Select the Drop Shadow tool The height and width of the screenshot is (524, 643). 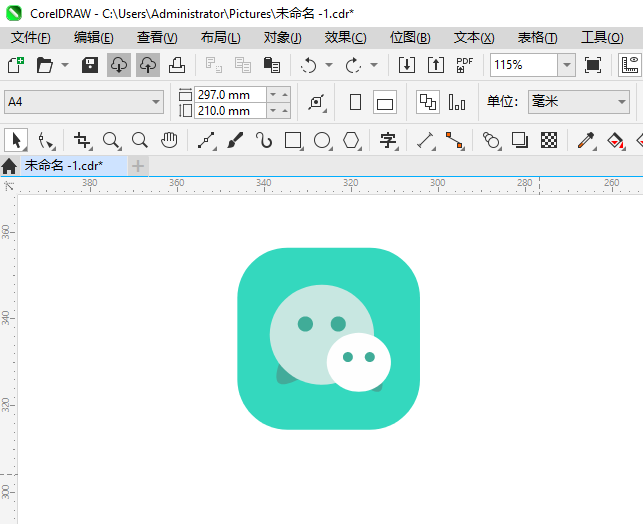coord(520,140)
